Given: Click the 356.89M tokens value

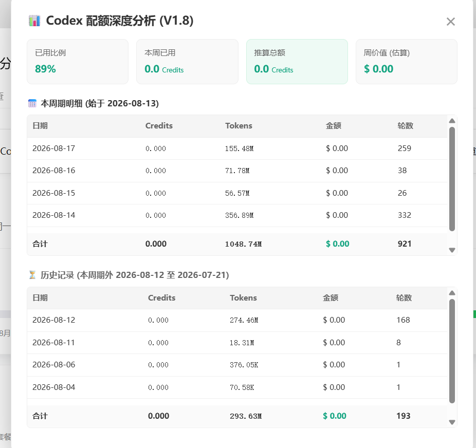Looking at the screenshot, I should tap(239, 215).
